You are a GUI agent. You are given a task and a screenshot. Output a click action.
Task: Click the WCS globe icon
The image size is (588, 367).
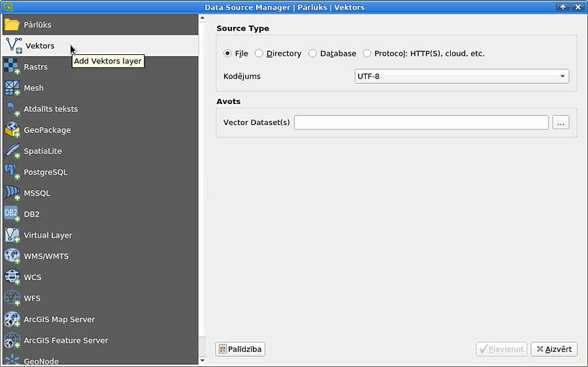coord(12,277)
